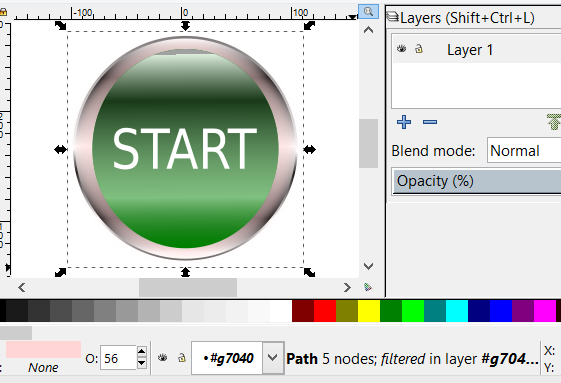Toggle Layer 1 visibility eye in Layers panel

click(401, 48)
